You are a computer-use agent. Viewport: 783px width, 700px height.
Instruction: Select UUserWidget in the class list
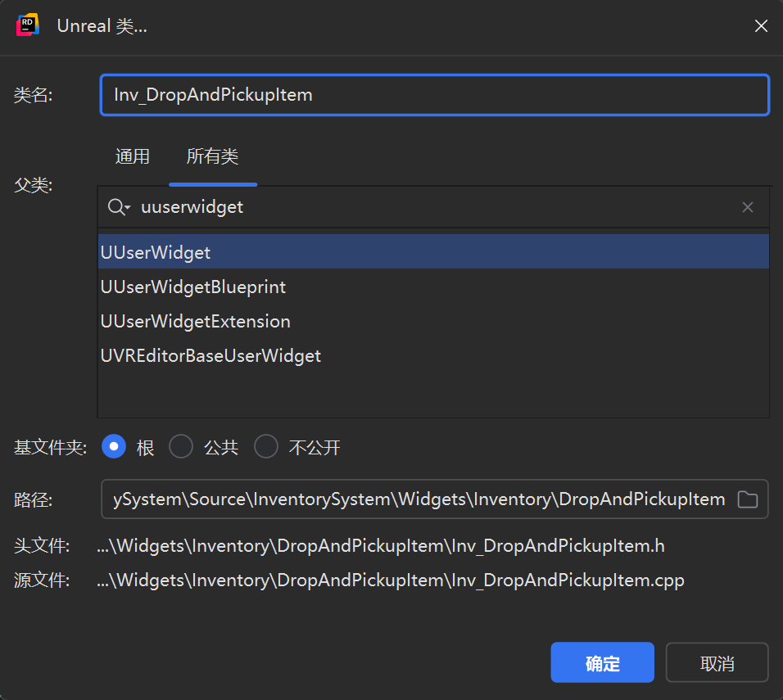(x=156, y=252)
